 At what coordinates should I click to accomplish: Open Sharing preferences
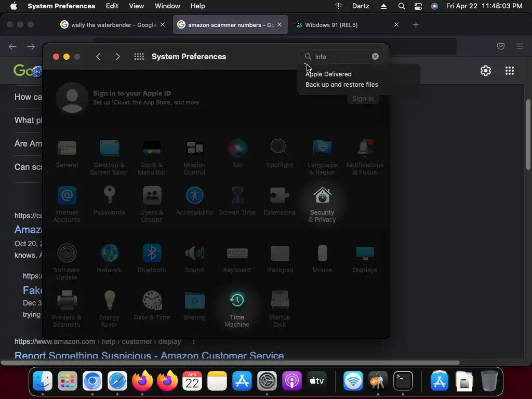194,305
